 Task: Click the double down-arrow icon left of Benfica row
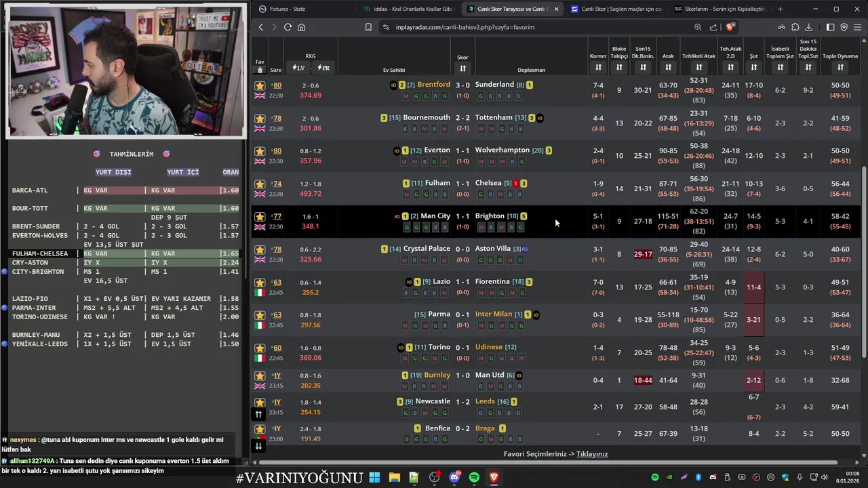(x=258, y=445)
